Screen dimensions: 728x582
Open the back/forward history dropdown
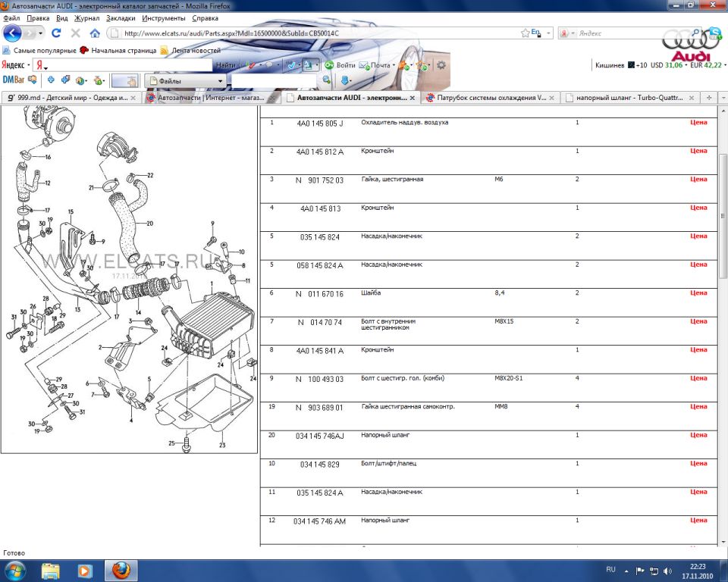[x=40, y=33]
